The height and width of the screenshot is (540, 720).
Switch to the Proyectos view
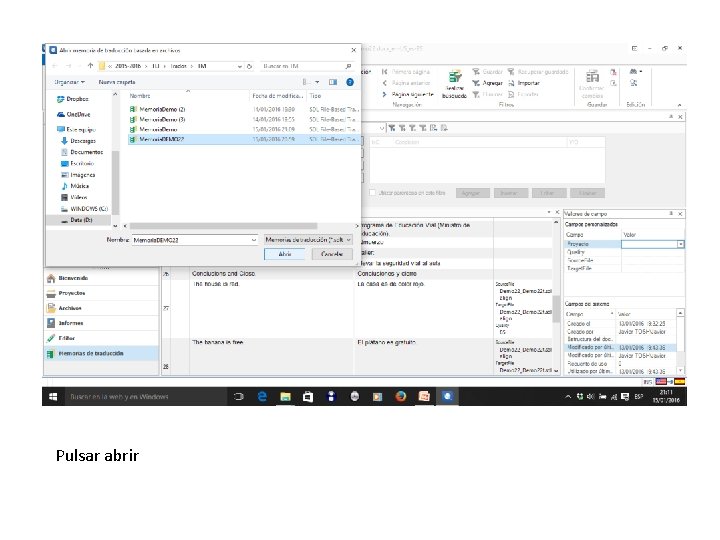72,293
